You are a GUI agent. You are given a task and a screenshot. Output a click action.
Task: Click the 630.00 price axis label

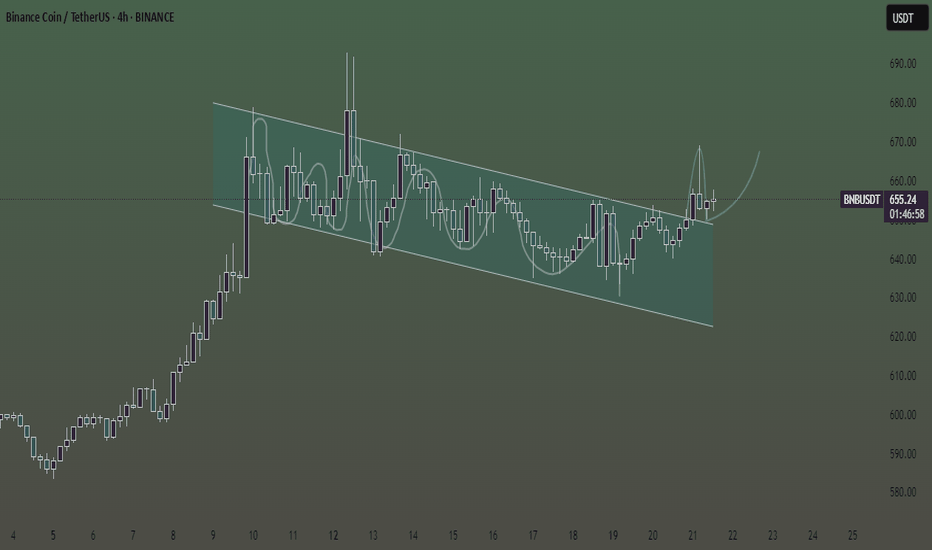coord(902,297)
